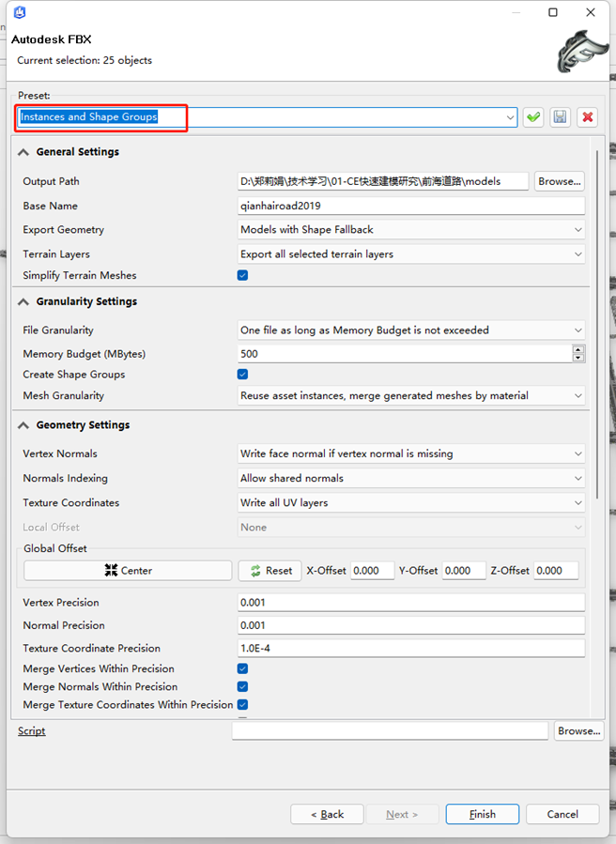The image size is (616, 844).
Task: Toggle Merge Vertices Within Precision checkbox
Action: click(x=243, y=668)
